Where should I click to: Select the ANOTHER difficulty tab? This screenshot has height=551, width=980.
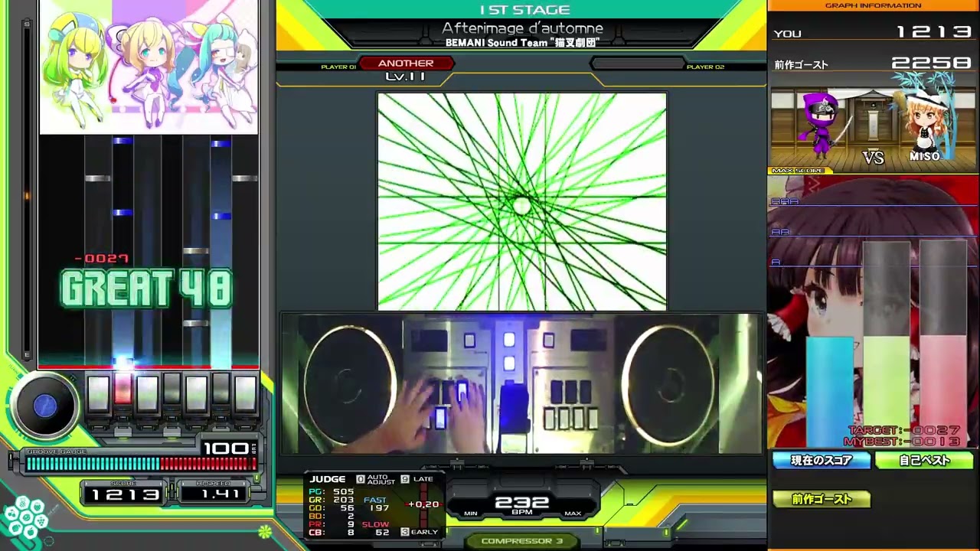(x=406, y=64)
